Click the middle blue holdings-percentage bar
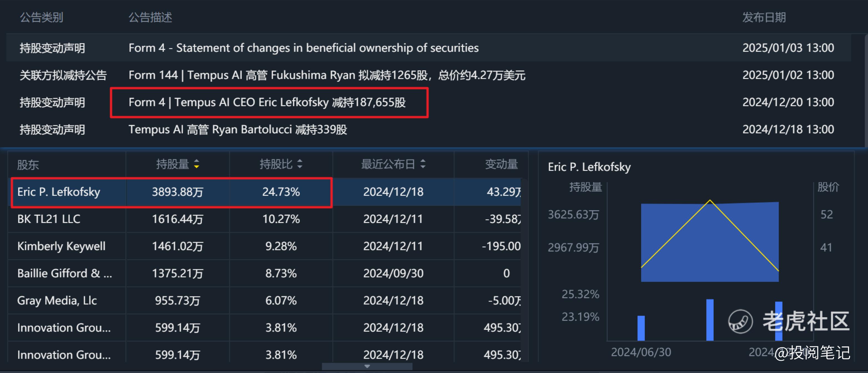 pyautogui.click(x=710, y=320)
